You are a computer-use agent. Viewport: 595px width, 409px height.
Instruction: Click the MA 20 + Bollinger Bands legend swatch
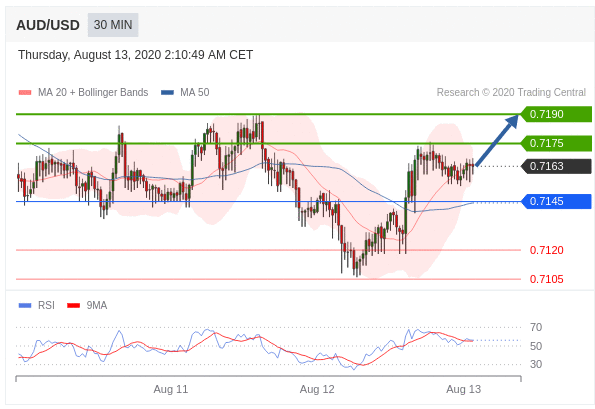(x=25, y=93)
